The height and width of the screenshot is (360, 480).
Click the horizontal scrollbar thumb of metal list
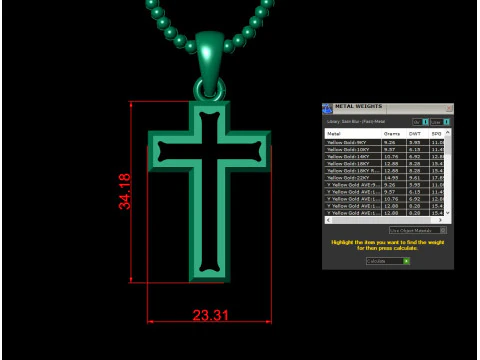tap(381, 220)
